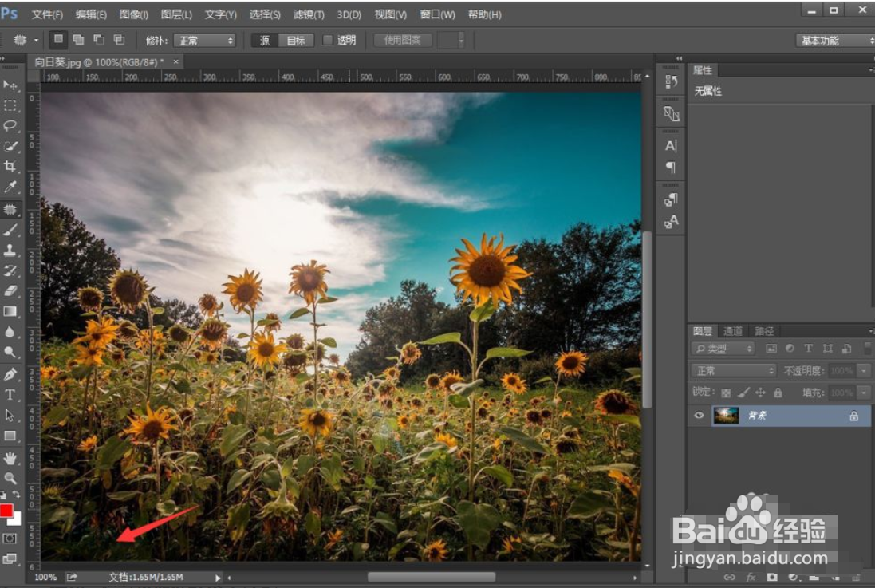Viewport: 875px width, 588px height.
Task: Select the 源 patch option
Action: click(265, 40)
